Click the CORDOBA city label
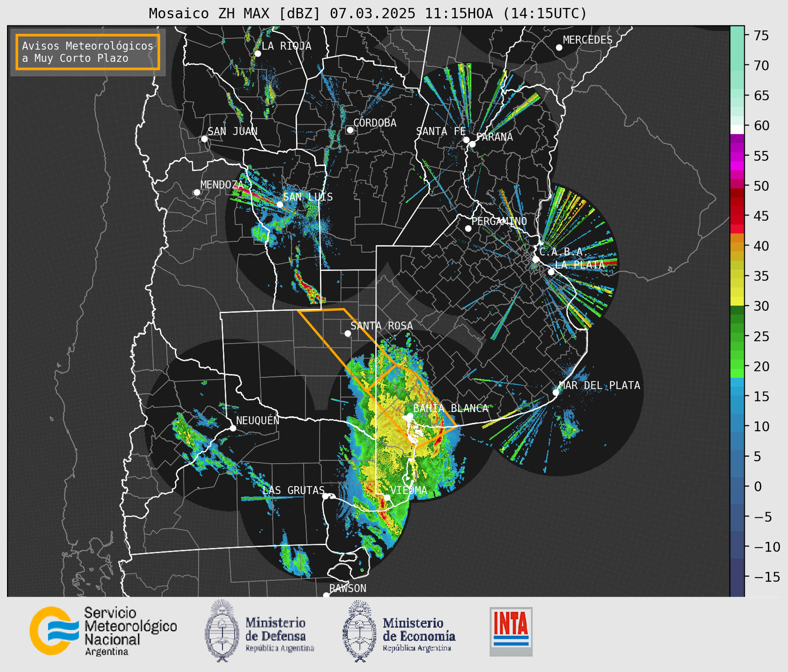 tap(375, 123)
